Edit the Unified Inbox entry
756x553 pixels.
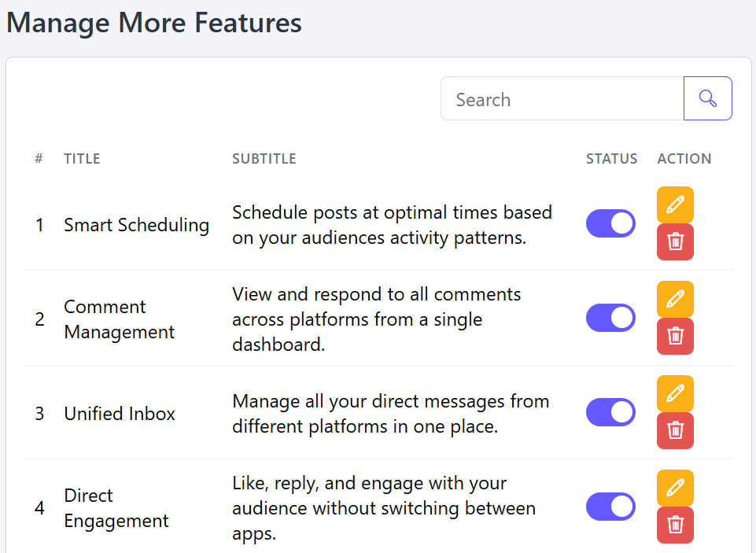[675, 394]
